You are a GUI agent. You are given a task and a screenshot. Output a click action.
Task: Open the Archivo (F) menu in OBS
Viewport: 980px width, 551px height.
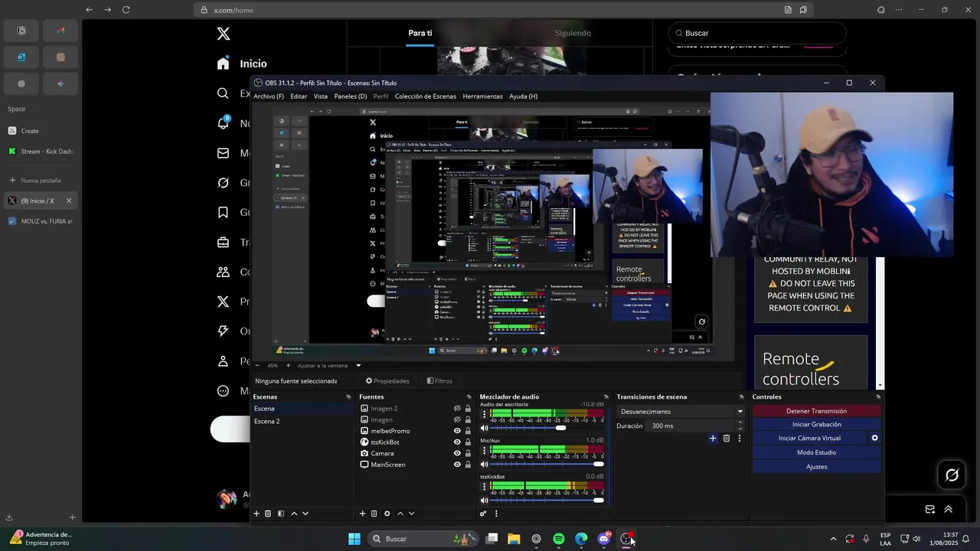[269, 96]
